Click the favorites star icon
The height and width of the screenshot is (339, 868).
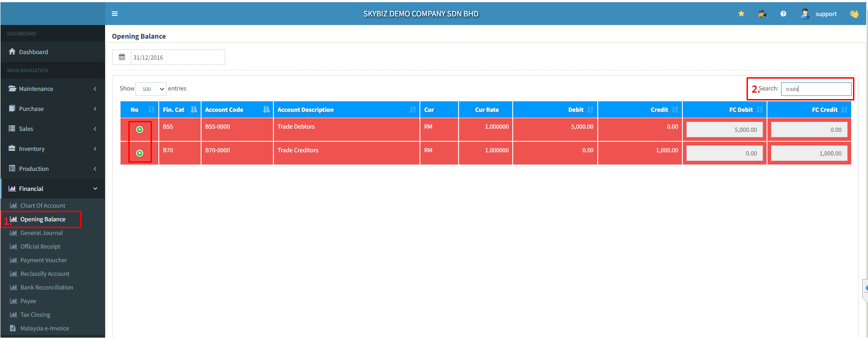[x=741, y=14]
